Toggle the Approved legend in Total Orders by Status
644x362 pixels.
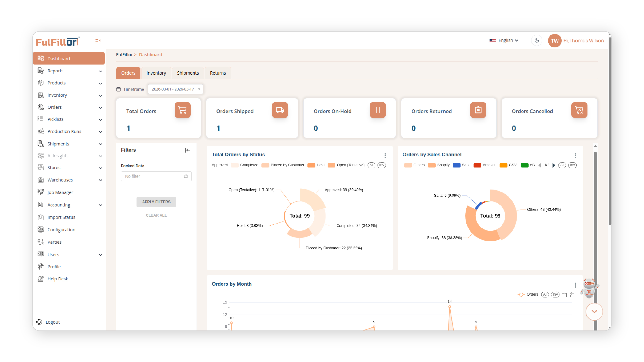(x=220, y=165)
